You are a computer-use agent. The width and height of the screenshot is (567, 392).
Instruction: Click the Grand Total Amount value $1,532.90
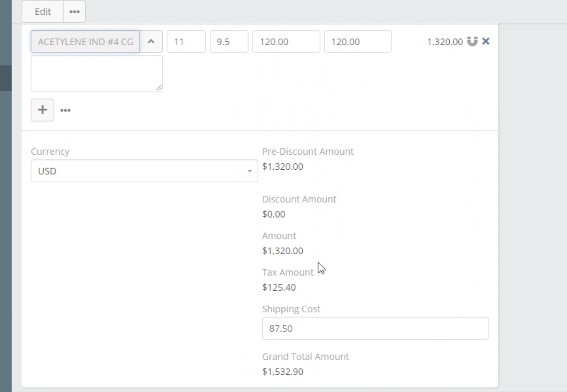click(x=282, y=372)
